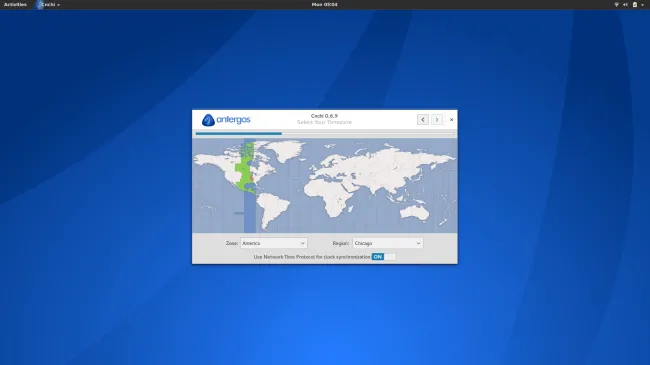This screenshot has height=365, width=650.
Task: Go back to the previous installer step
Action: coord(422,119)
